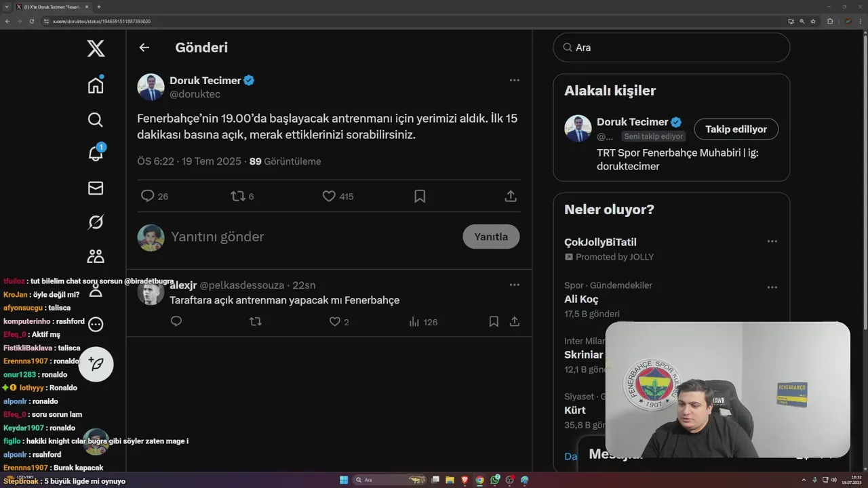Open more options on alexjr's reply
The image size is (868, 488).
tap(515, 285)
